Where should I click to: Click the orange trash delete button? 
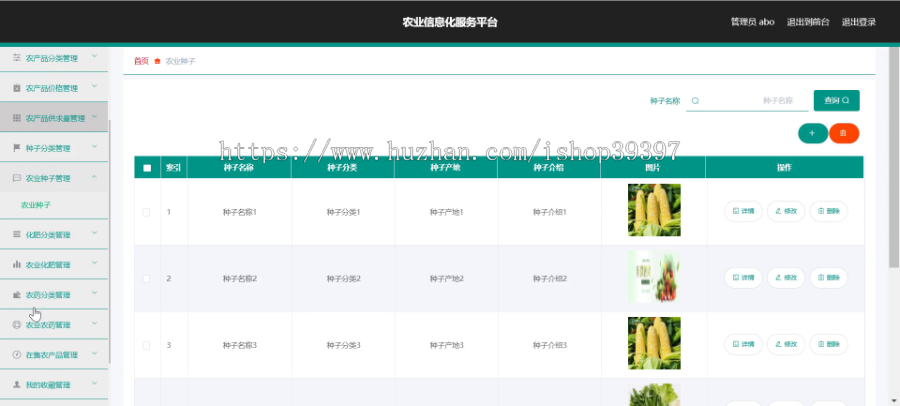[844, 133]
